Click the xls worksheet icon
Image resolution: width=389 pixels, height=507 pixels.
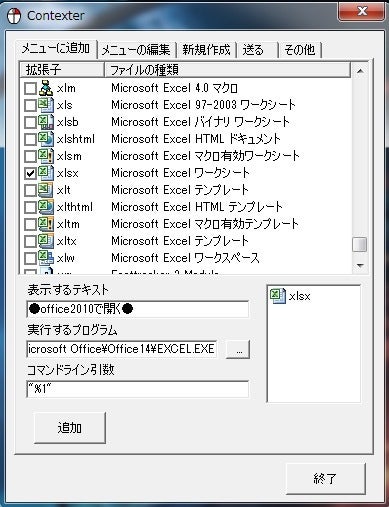[x=46, y=105]
